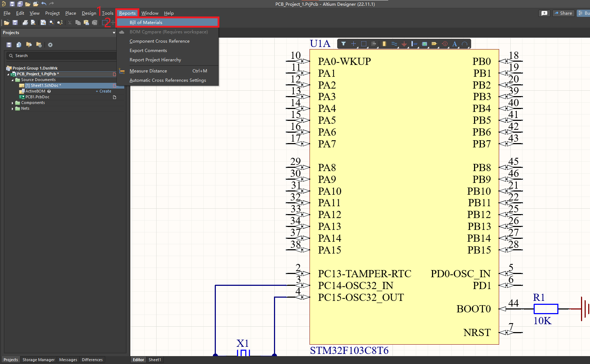Click the open project folder toolbar icon

pos(29,45)
